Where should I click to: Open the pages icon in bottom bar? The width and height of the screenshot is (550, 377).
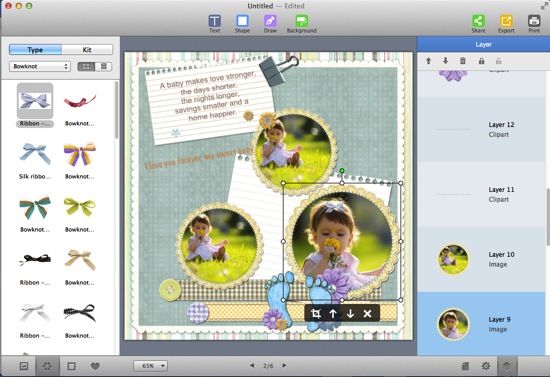(x=465, y=366)
